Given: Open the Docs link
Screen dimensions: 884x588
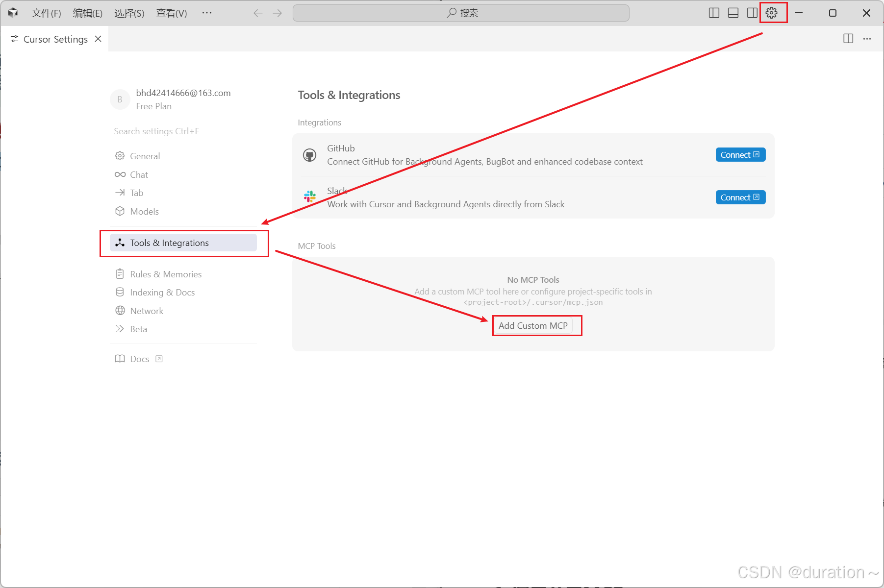Looking at the screenshot, I should [x=139, y=359].
